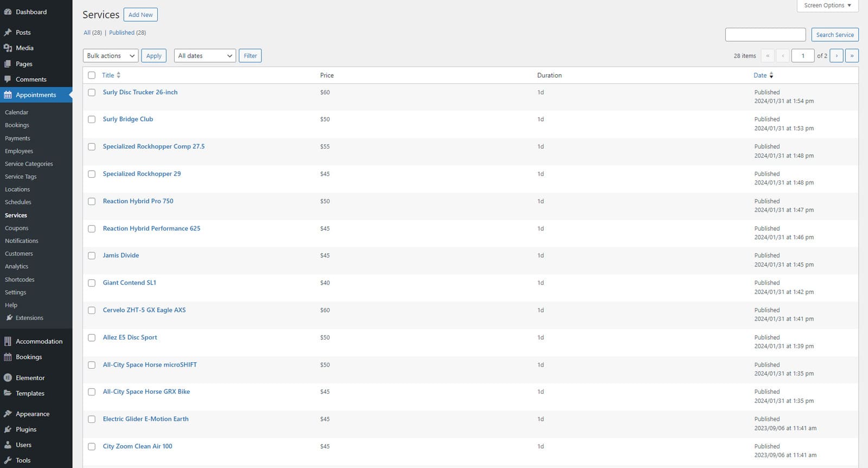Open Bookings under Appointments
The image size is (868, 468).
(x=17, y=125)
